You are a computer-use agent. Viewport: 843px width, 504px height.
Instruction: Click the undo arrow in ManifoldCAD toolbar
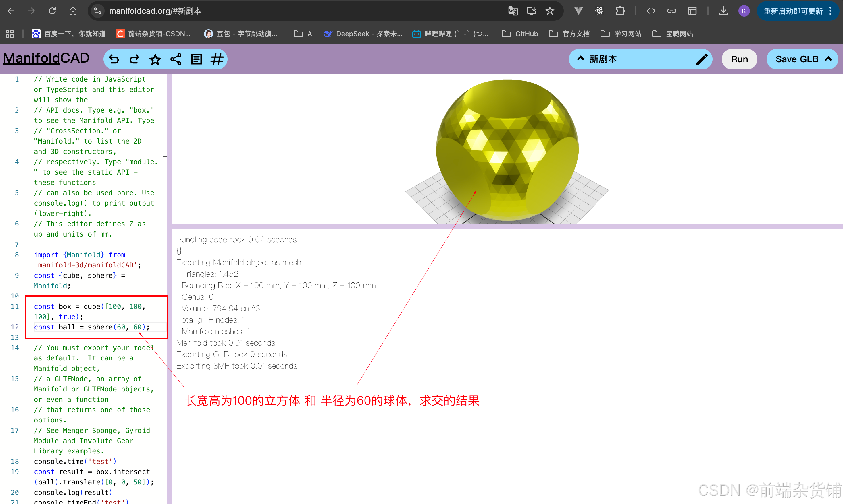click(x=114, y=59)
